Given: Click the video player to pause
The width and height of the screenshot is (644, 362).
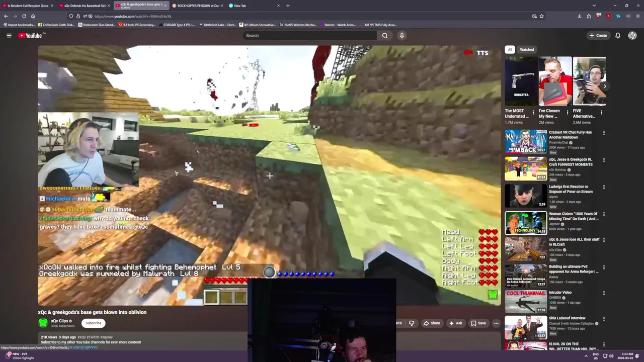Looking at the screenshot, I should coord(269,175).
